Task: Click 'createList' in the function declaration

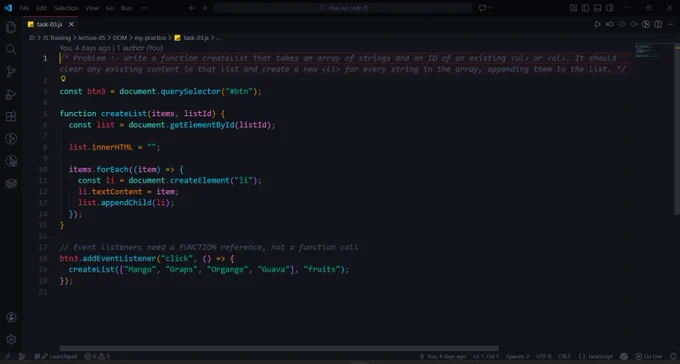Action: pyautogui.click(x=124, y=114)
